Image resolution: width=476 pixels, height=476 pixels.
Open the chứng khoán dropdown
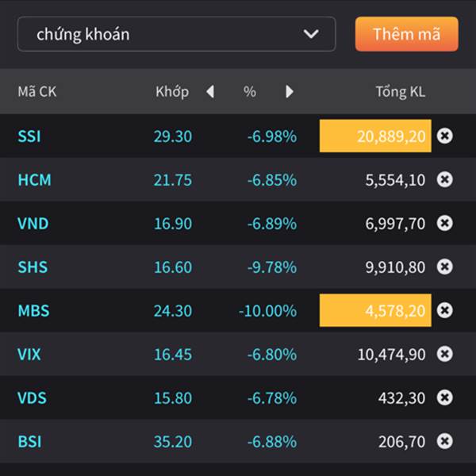176,34
